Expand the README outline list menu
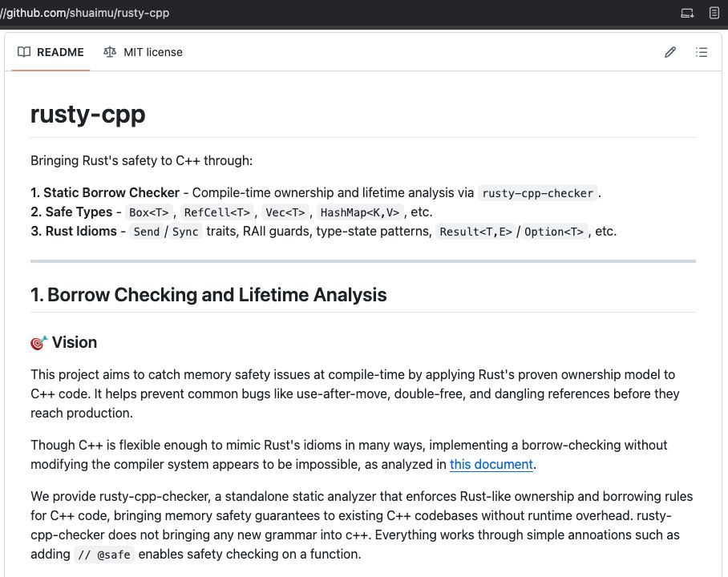 [x=702, y=52]
